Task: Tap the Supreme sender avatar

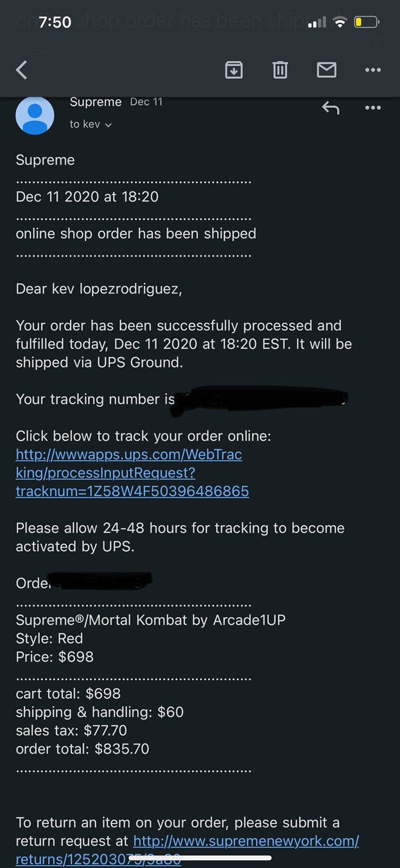Action: point(35,115)
